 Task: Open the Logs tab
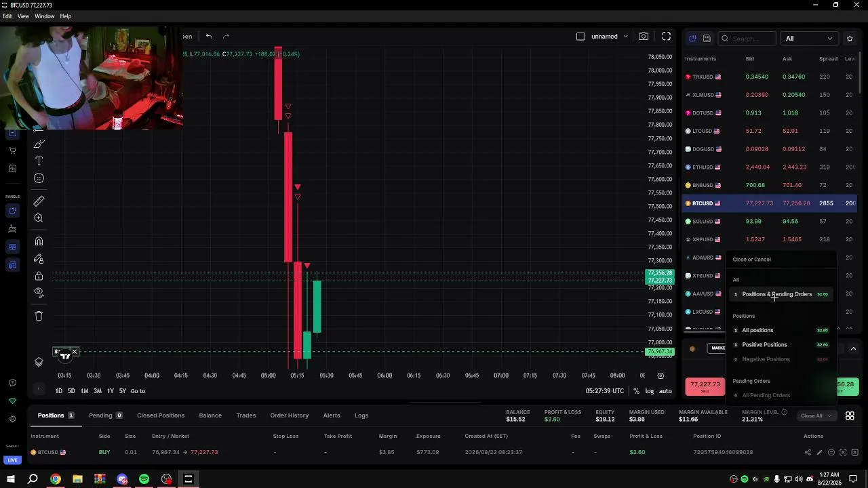(x=361, y=415)
